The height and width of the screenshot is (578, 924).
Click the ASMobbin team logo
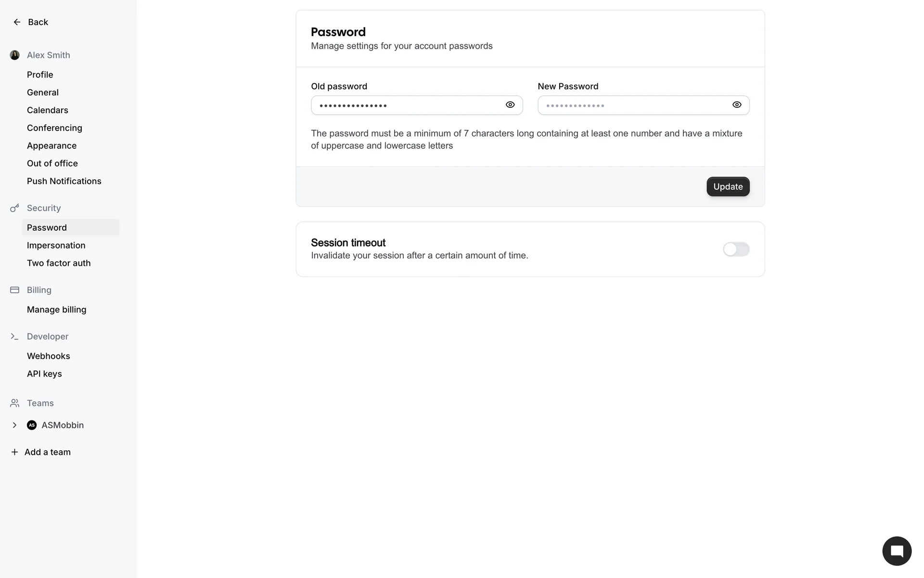[32, 425]
